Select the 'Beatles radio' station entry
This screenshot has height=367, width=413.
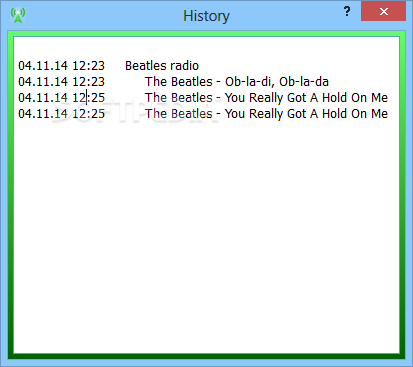coord(162,66)
